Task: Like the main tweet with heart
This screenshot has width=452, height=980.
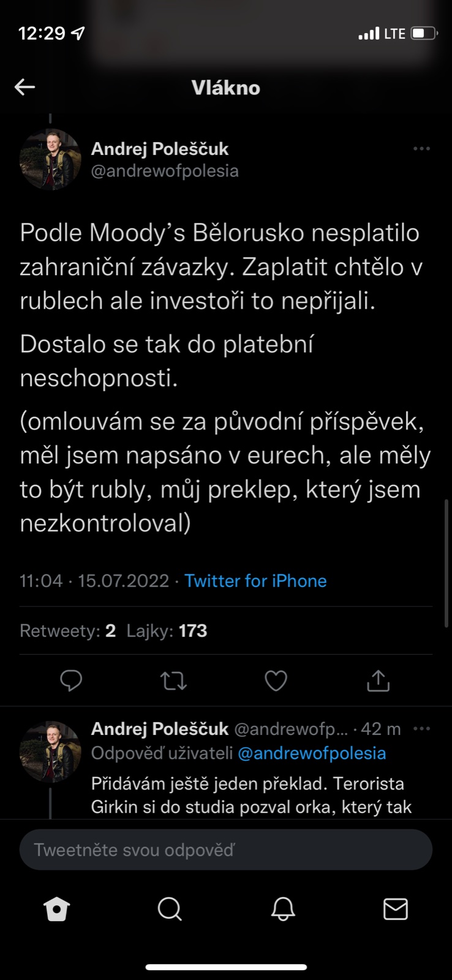Action: tap(276, 680)
